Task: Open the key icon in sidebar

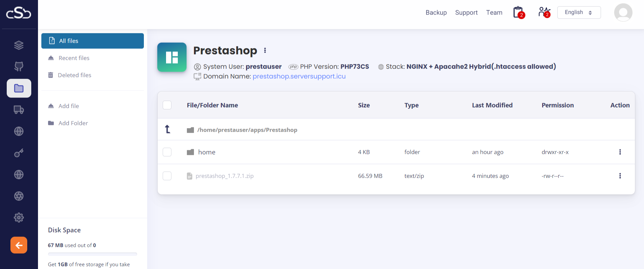Action: click(x=19, y=153)
